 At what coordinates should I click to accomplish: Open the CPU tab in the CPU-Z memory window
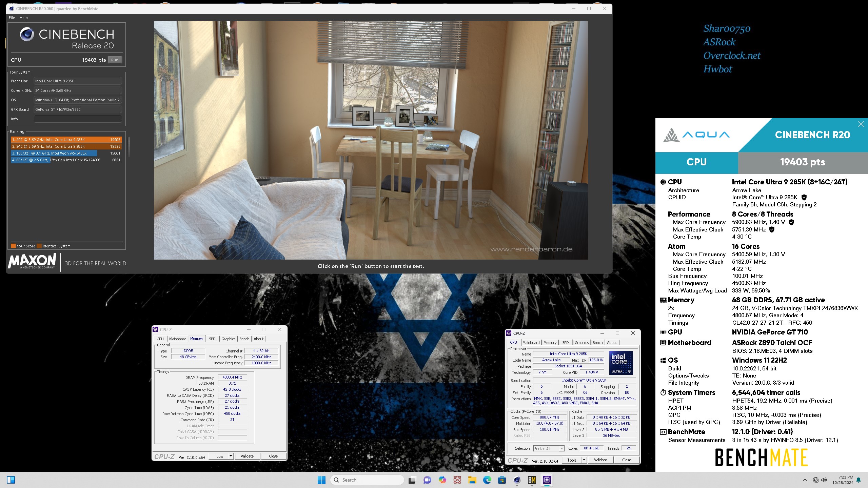click(x=160, y=339)
